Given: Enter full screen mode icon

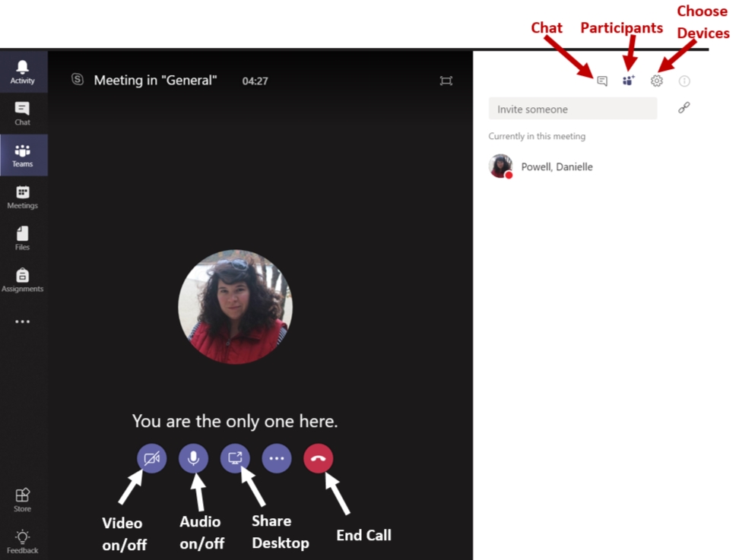Looking at the screenshot, I should click(x=446, y=81).
